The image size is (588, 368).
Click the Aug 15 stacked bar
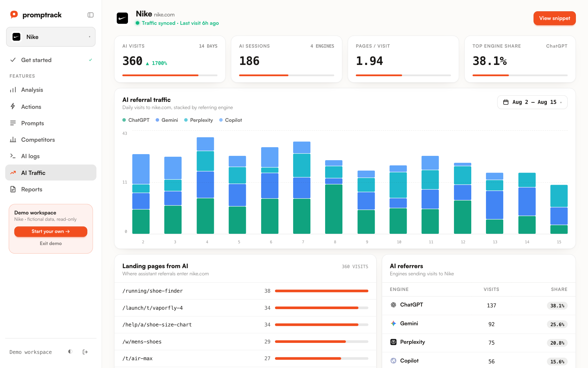[x=559, y=209]
